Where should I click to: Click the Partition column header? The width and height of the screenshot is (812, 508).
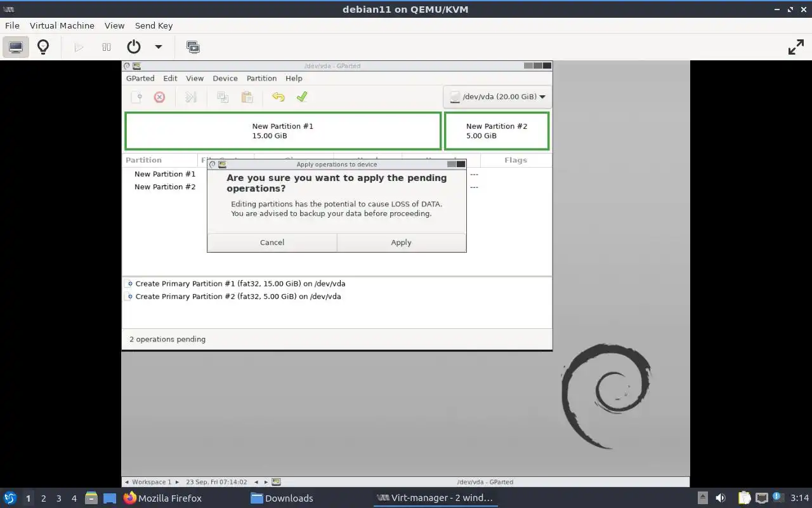click(x=160, y=160)
